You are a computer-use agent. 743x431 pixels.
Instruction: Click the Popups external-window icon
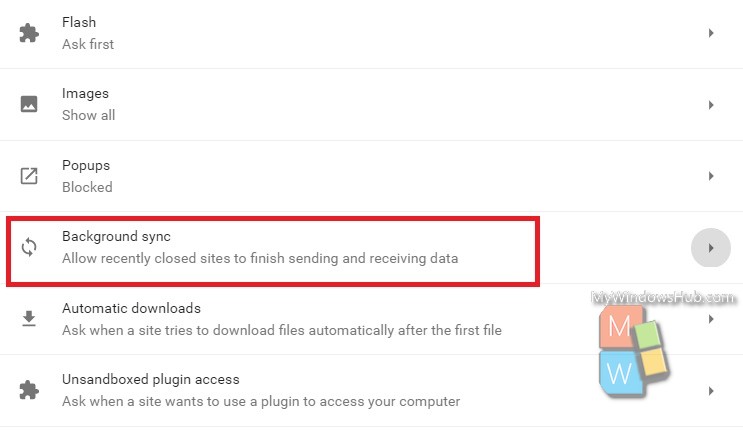(x=29, y=176)
